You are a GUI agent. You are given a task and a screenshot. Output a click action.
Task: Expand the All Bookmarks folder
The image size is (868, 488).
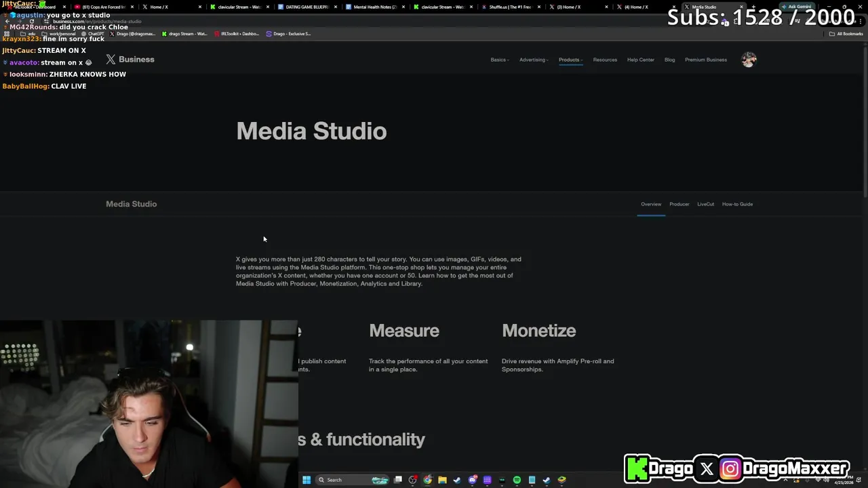click(x=846, y=34)
